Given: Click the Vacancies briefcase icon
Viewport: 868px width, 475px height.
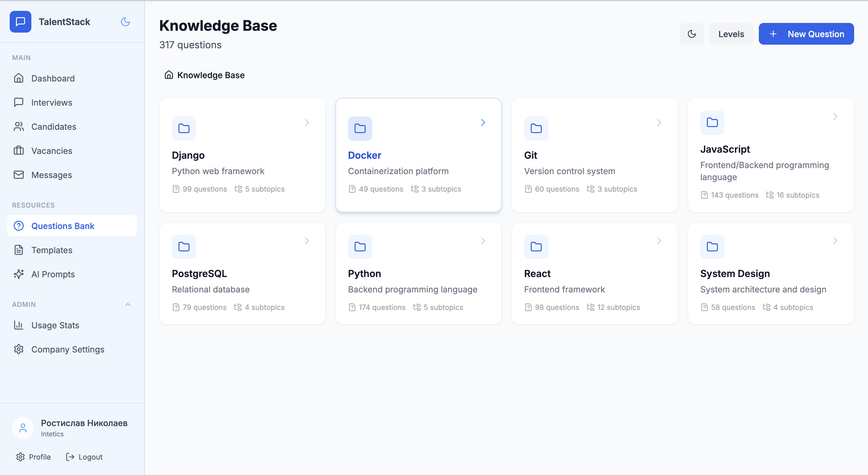Looking at the screenshot, I should tap(19, 151).
